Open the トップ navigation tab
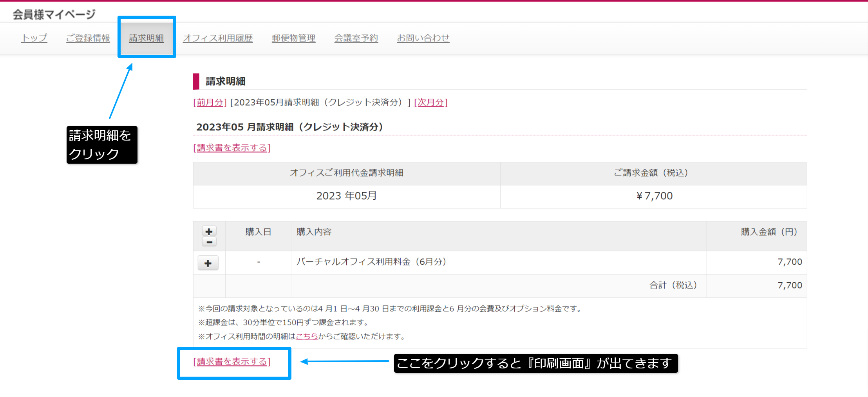Viewport: 868px width, 397px height. [x=34, y=38]
